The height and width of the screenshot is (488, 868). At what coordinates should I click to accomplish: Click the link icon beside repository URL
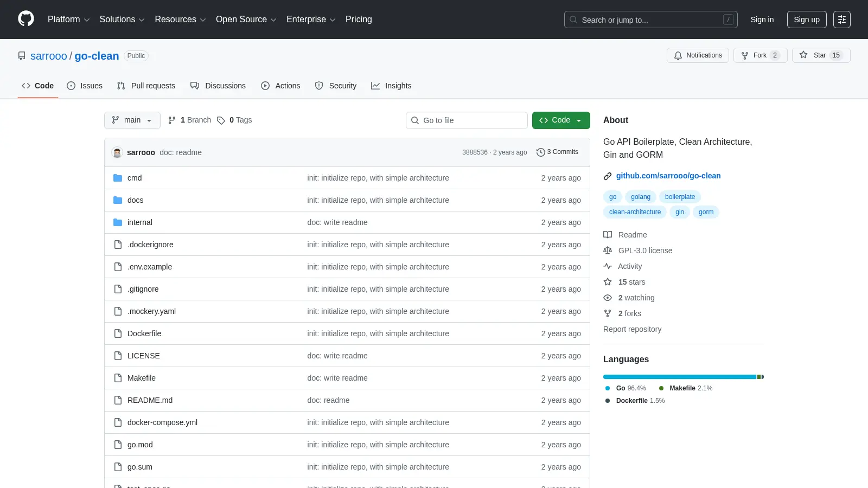click(x=608, y=176)
